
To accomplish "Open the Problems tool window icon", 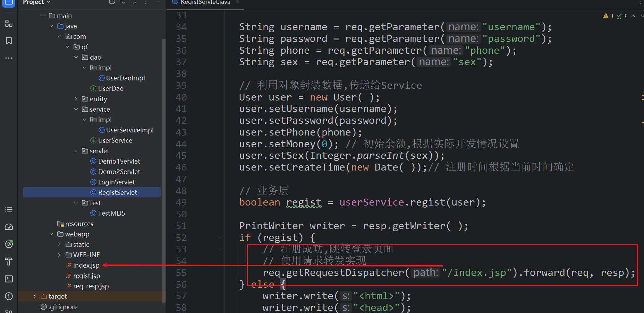I will [9, 296].
